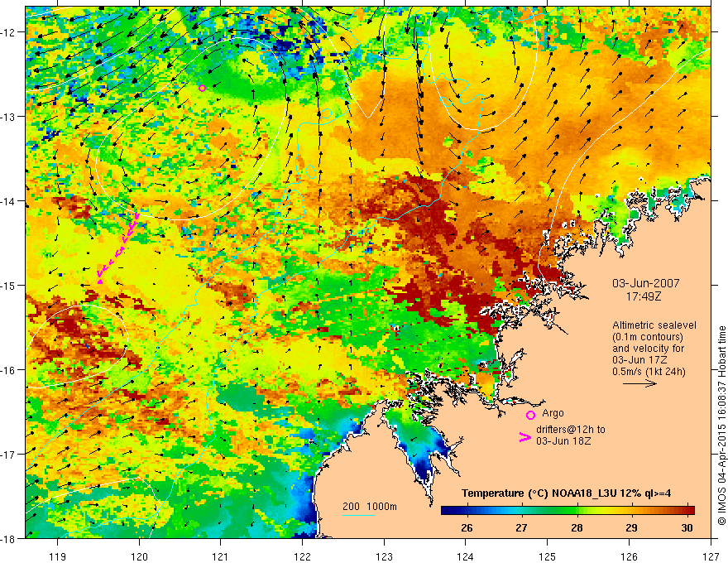Click the 'Argo' legend label

coord(553,413)
